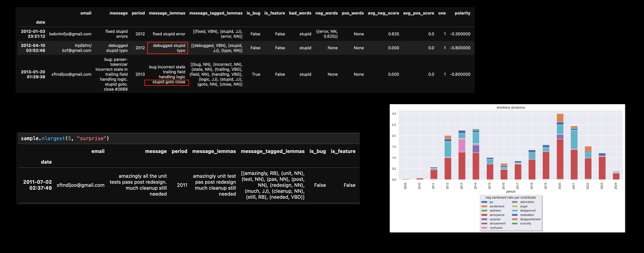The height and width of the screenshot is (253, 644).
Task: Select the 0.625 avg_neg_score value
Action: (x=393, y=34)
